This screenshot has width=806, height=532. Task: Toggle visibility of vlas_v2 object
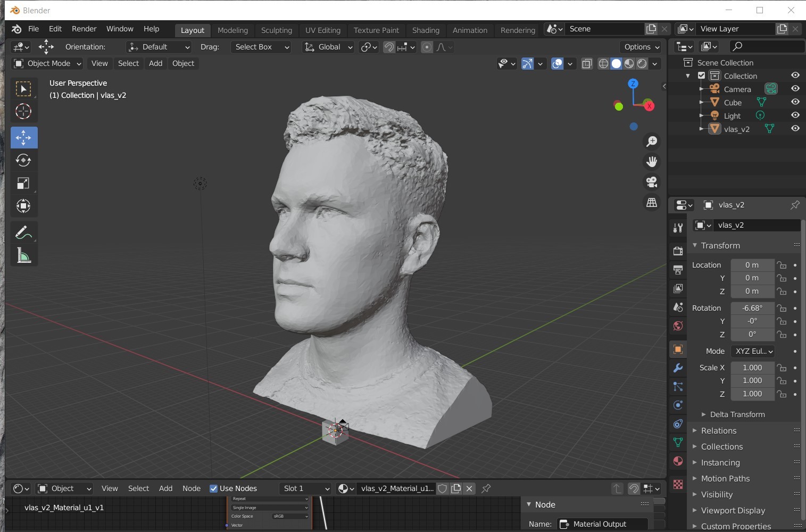(795, 128)
